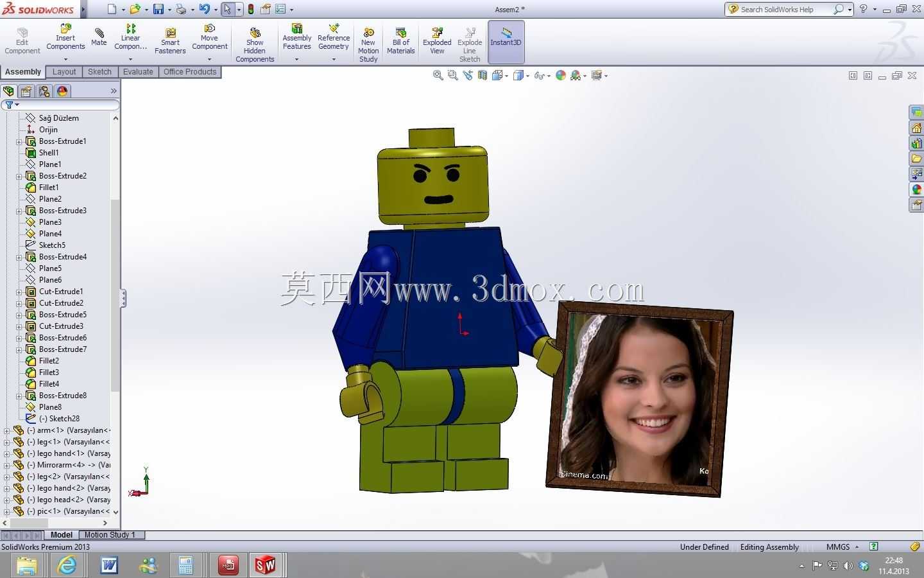Undo the last action
Screen dimensions: 924x578
tap(204, 9)
